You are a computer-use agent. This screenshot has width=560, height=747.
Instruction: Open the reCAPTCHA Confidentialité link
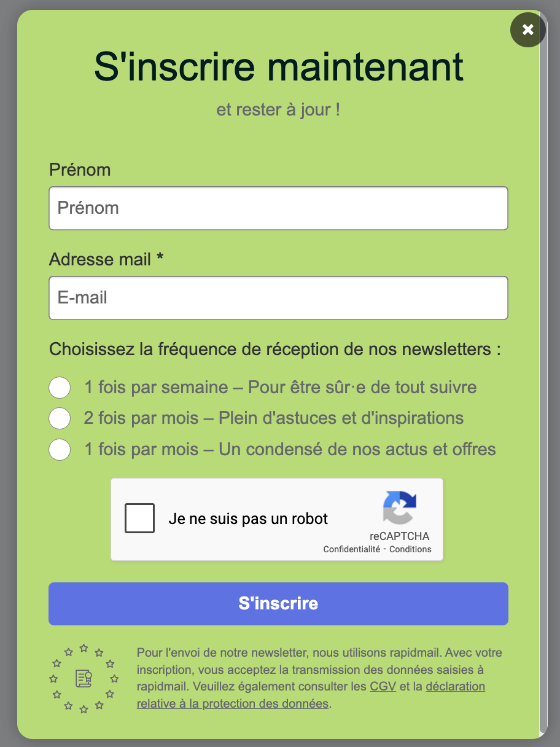(x=352, y=549)
